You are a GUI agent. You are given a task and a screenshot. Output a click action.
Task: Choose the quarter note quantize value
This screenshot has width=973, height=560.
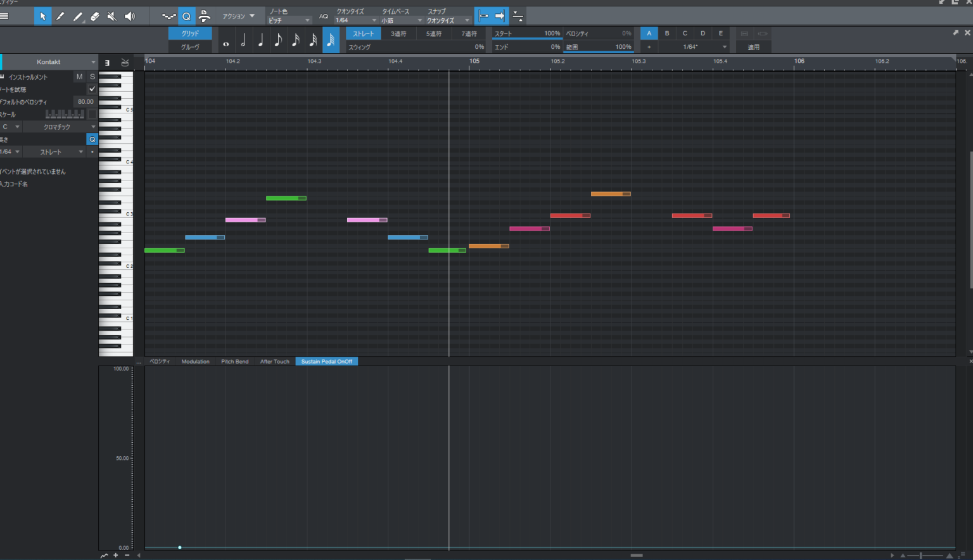pos(260,41)
